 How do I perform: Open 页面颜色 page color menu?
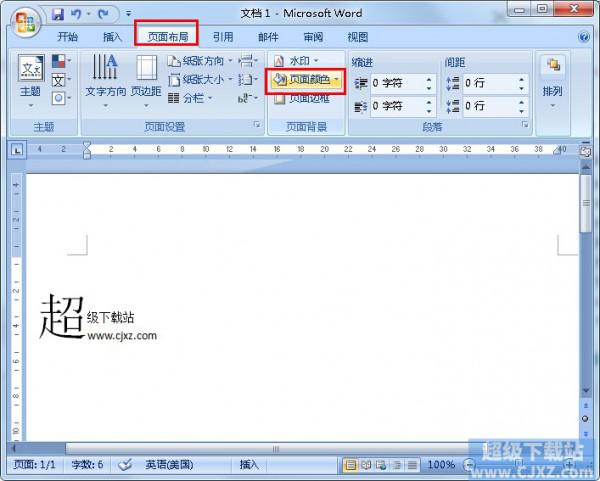tap(306, 80)
